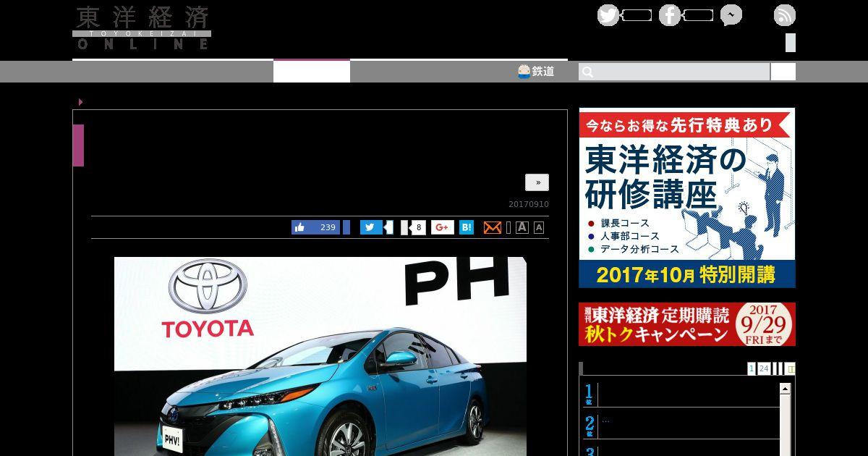Click the small breadcrumb arrow marker
868x456 pixels.
click(80, 102)
